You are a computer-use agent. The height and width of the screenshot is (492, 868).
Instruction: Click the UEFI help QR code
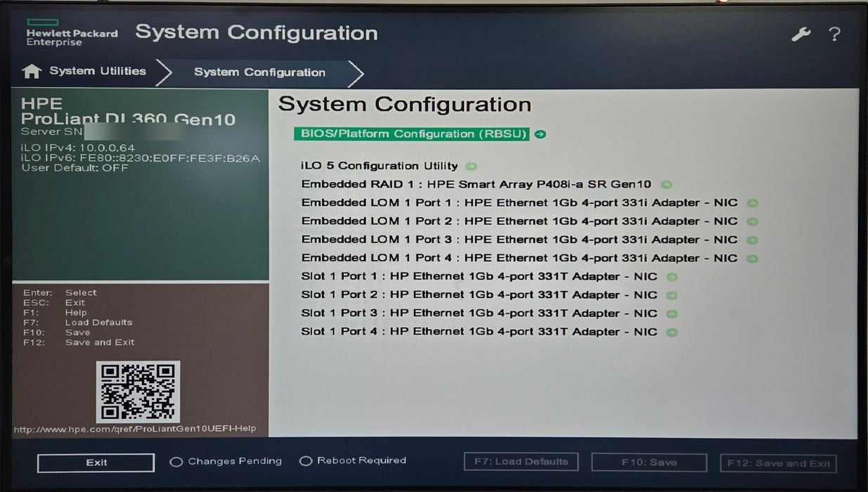click(138, 391)
